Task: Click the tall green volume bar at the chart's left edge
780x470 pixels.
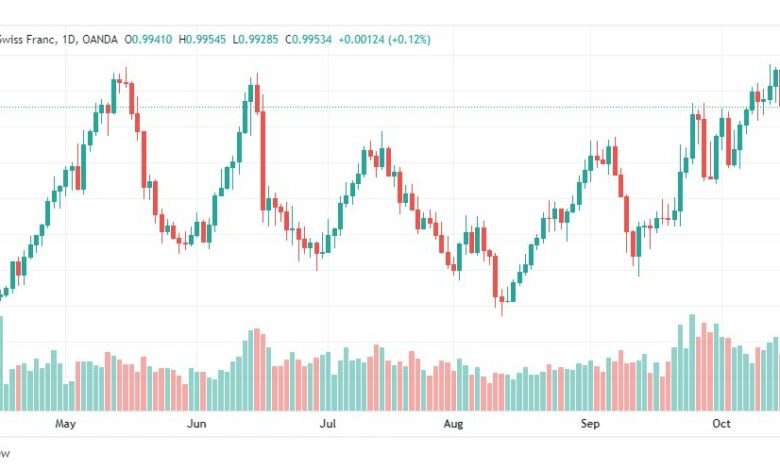Action: click(1, 364)
